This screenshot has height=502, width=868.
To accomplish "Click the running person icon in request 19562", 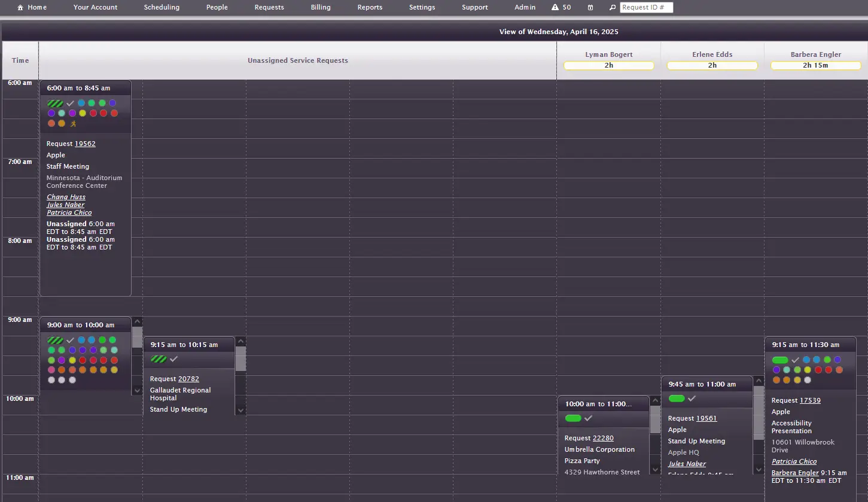I will pos(73,124).
